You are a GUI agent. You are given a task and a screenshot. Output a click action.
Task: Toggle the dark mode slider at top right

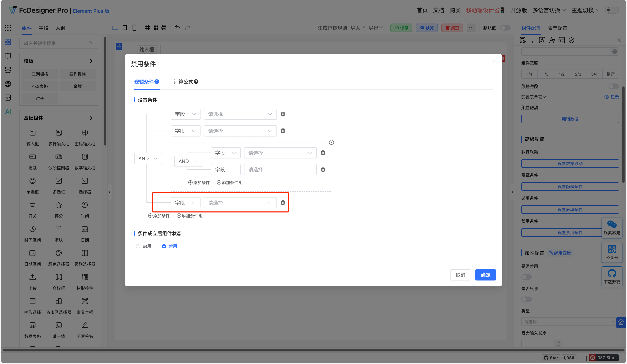click(x=612, y=10)
